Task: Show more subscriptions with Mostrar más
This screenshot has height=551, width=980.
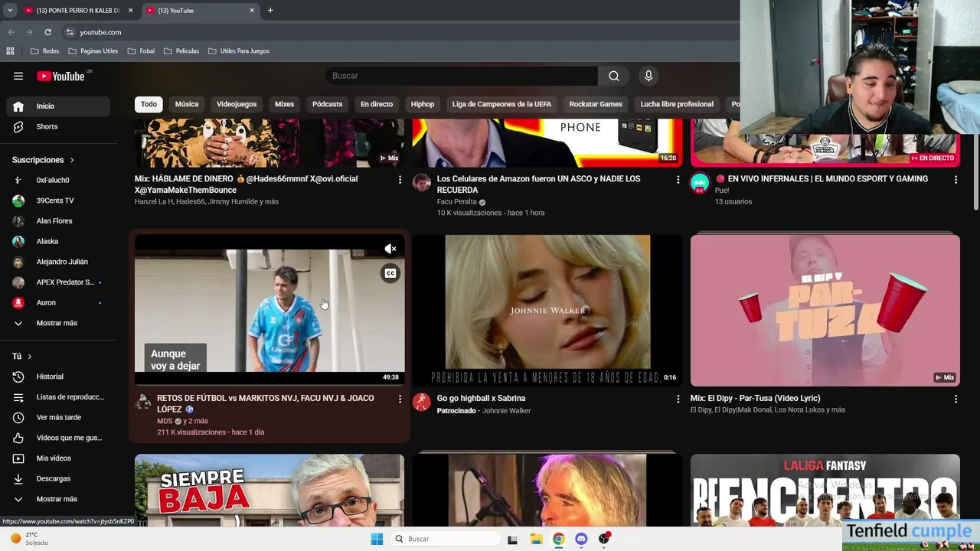Action: (x=58, y=323)
